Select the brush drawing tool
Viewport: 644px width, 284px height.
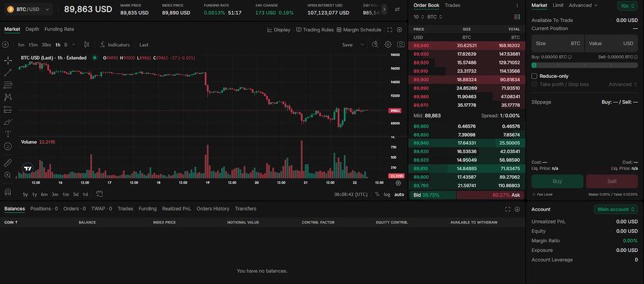(8, 122)
